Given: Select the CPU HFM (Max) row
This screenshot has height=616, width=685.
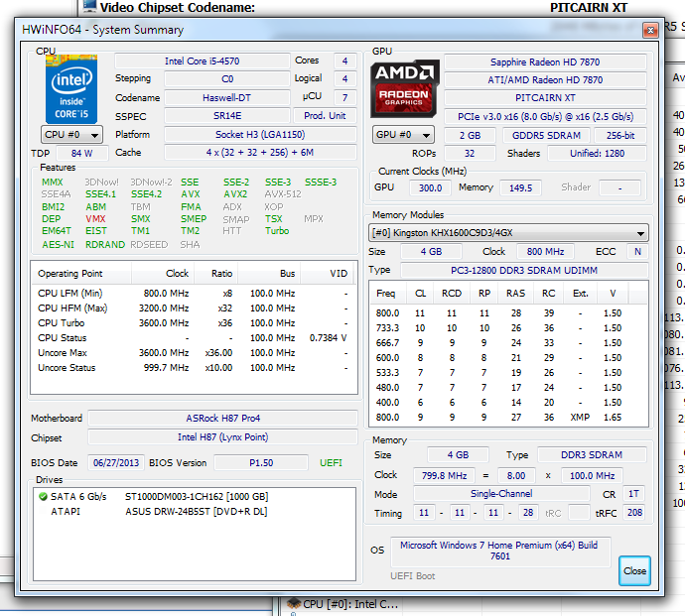Looking at the screenshot, I should click(x=194, y=308).
